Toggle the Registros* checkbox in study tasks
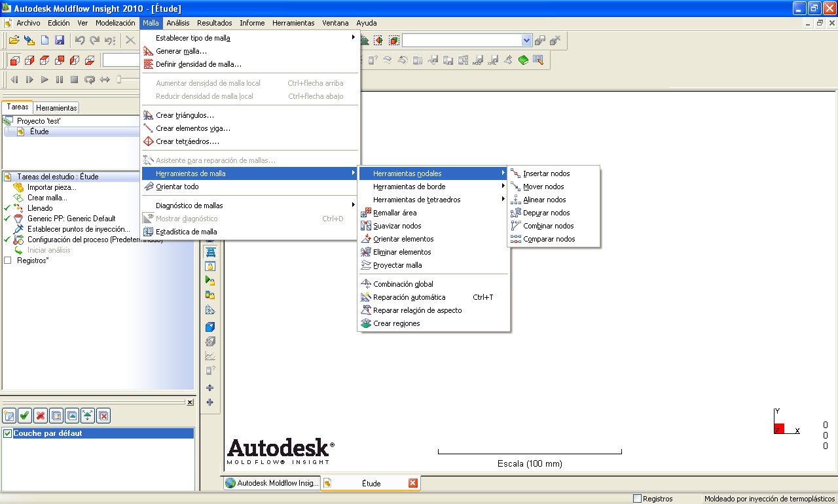Viewport: 838px width, 504px height. click(8, 261)
